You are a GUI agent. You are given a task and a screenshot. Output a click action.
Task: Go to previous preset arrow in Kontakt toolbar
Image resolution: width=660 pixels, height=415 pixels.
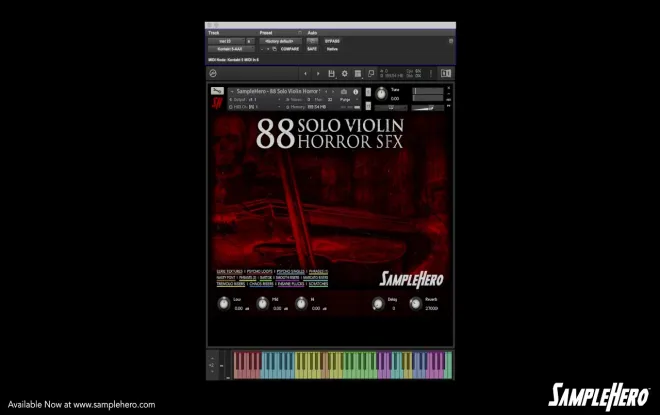coord(306,73)
